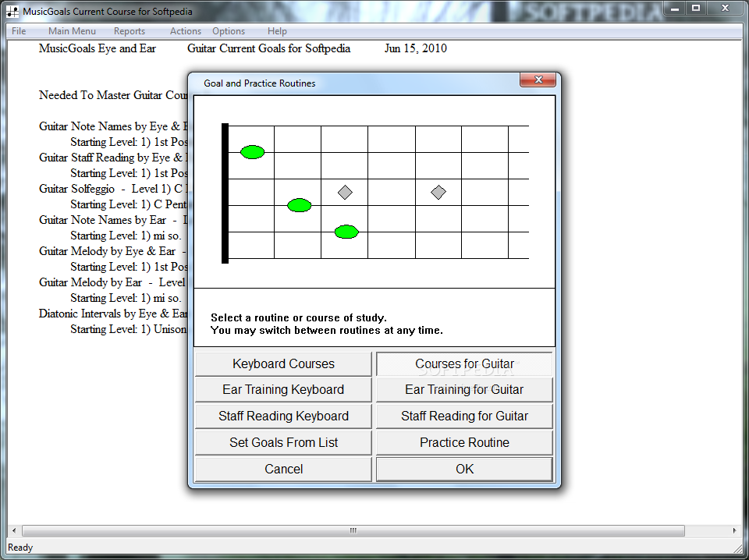The image size is (749, 560).
Task: Click the Keyboard Courses button
Action: 283,363
